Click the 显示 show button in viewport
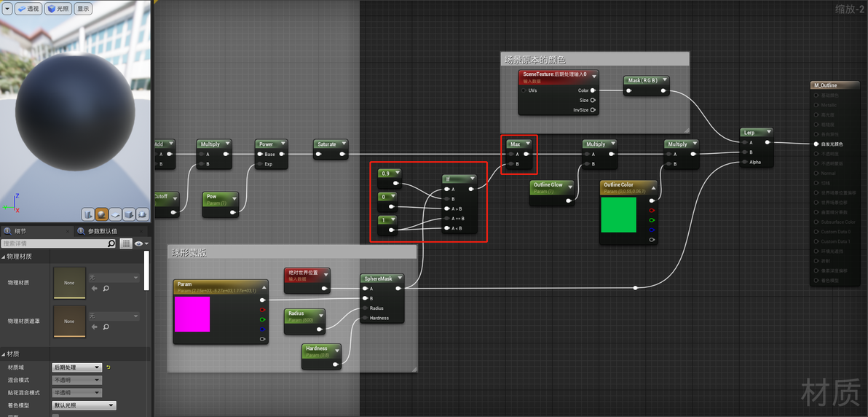 click(83, 9)
